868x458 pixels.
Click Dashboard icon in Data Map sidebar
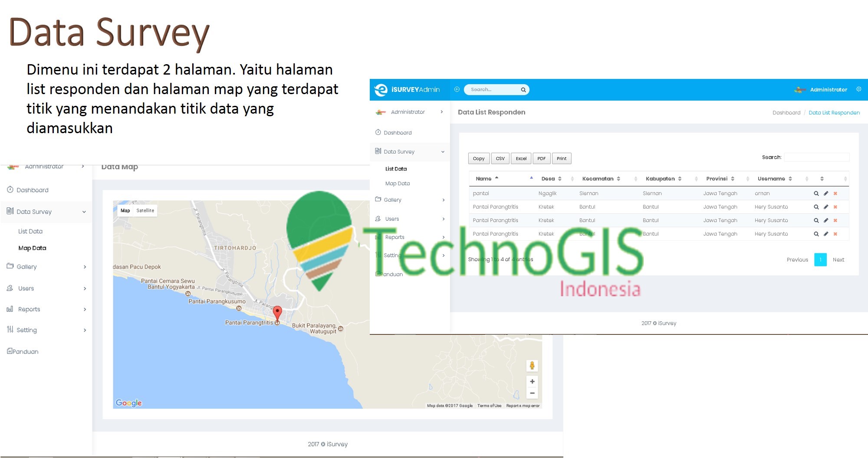tap(10, 190)
